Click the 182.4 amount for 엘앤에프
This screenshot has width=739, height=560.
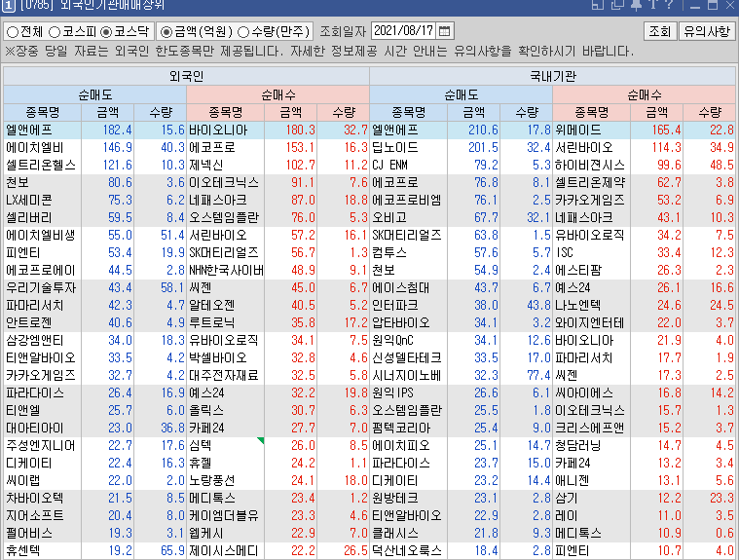pos(118,130)
